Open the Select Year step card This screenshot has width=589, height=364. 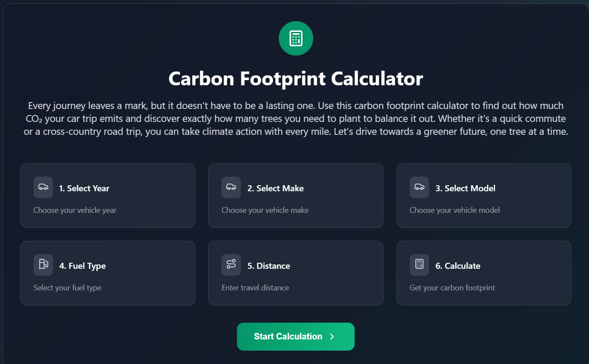click(x=107, y=195)
